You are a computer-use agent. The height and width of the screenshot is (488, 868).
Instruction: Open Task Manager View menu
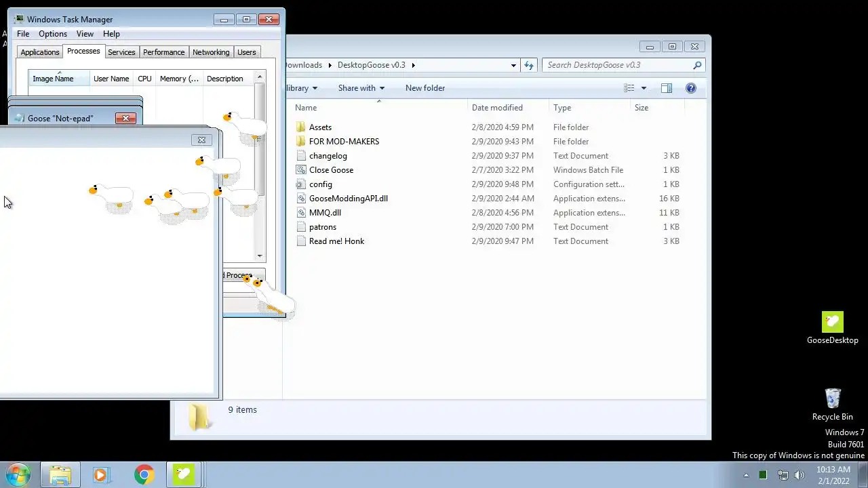[x=85, y=34]
